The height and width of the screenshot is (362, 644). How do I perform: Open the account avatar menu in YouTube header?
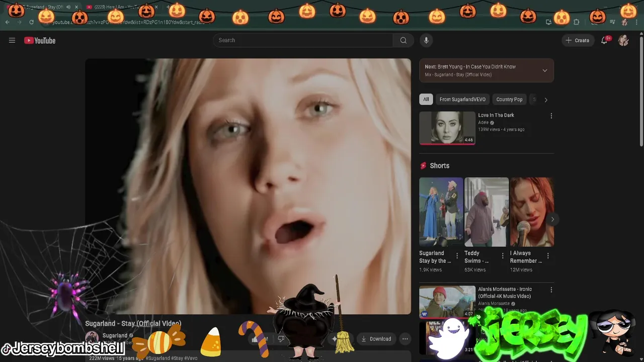(x=623, y=40)
